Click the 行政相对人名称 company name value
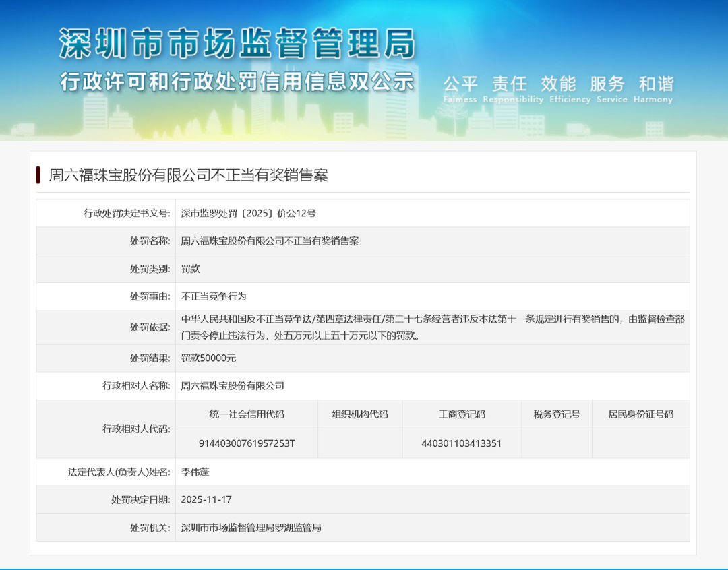Screen dimensions: 728x570 [x=233, y=386]
